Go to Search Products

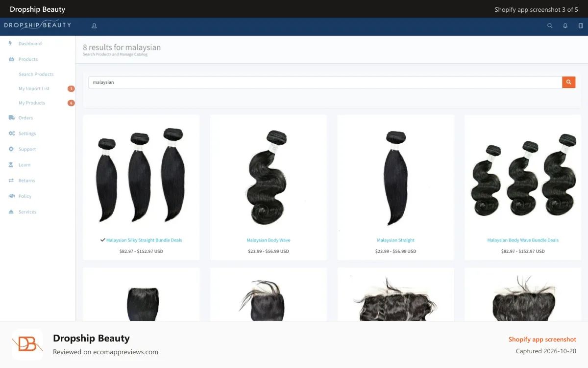[x=36, y=75]
